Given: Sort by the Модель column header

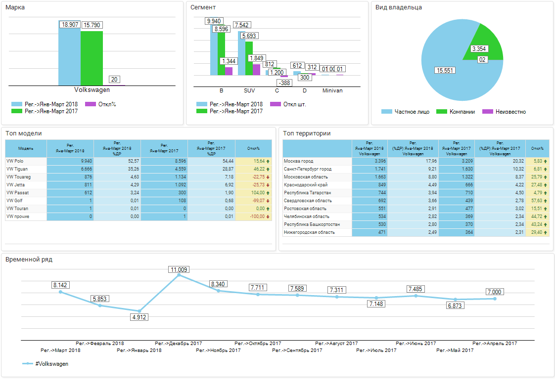Looking at the screenshot, I should pos(26,148).
